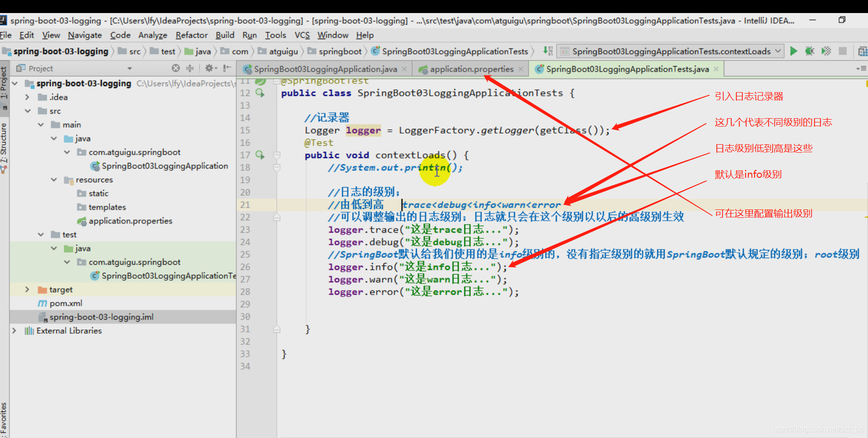Select SpringBoot03LoggingApplication class in tree

(159, 166)
